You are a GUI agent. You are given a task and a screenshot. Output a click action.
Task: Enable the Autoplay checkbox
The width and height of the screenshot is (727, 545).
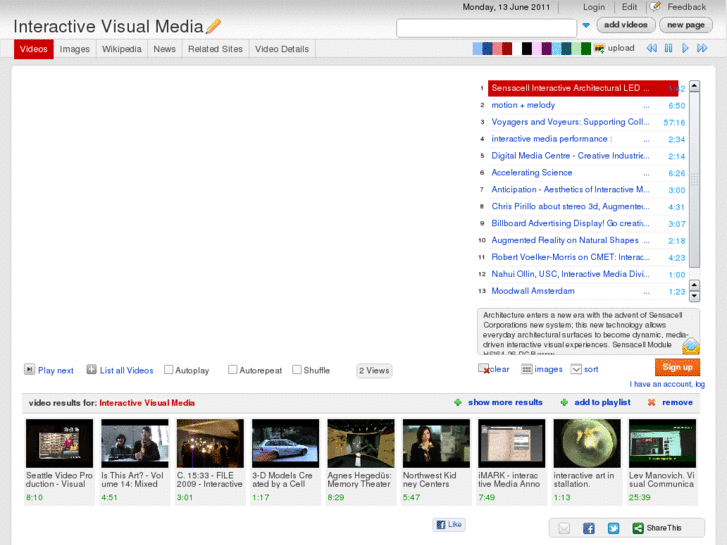coord(169,370)
